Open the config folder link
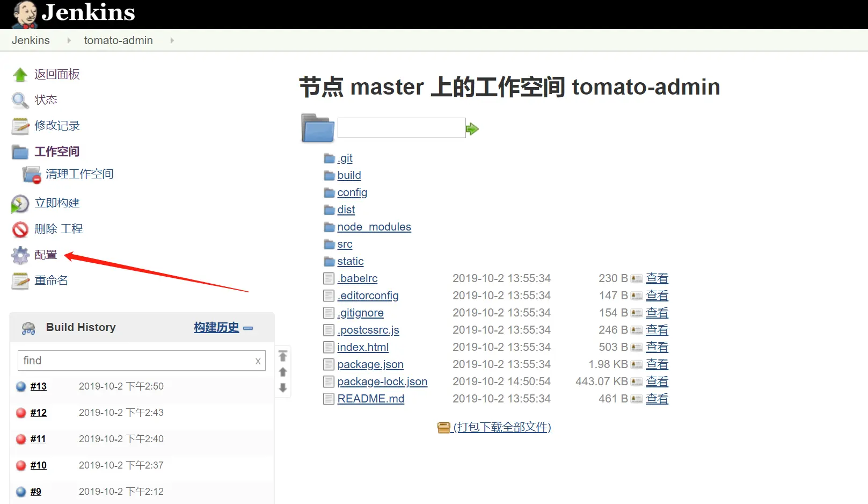The image size is (868, 504). tap(353, 193)
